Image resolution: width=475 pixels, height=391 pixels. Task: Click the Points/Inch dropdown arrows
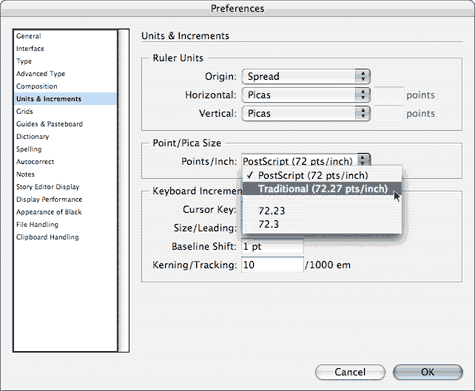coord(364,160)
